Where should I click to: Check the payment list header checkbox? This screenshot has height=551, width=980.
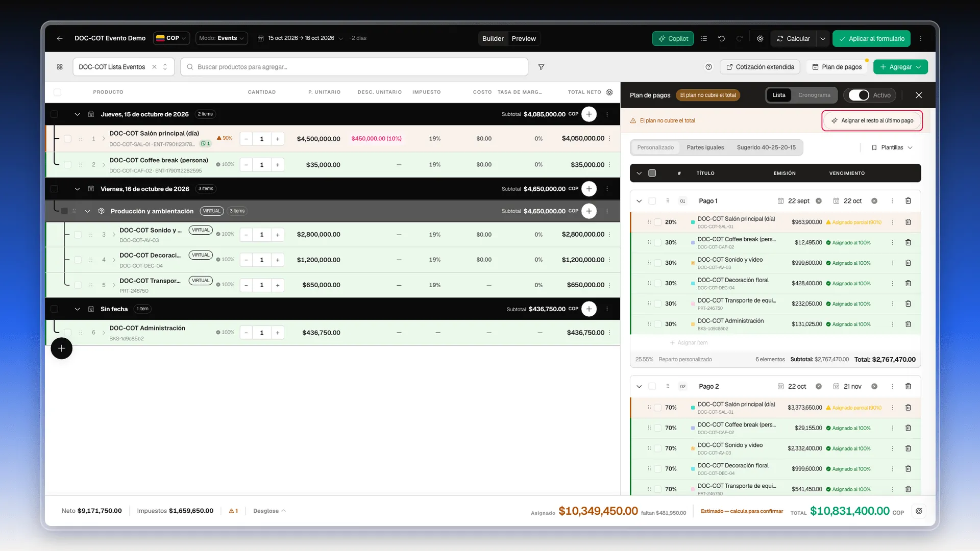click(652, 173)
